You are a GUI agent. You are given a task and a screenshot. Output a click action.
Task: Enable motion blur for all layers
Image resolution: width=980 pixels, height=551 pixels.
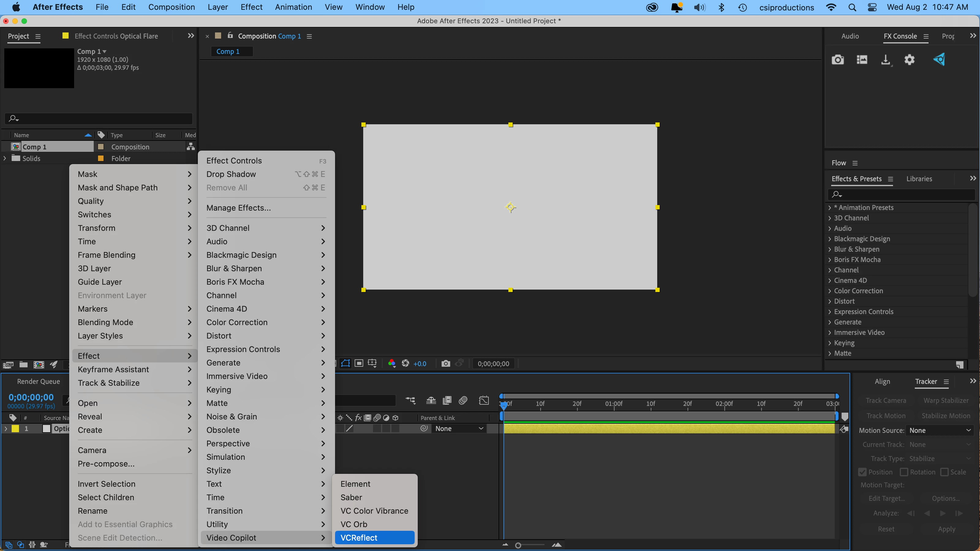463,400
